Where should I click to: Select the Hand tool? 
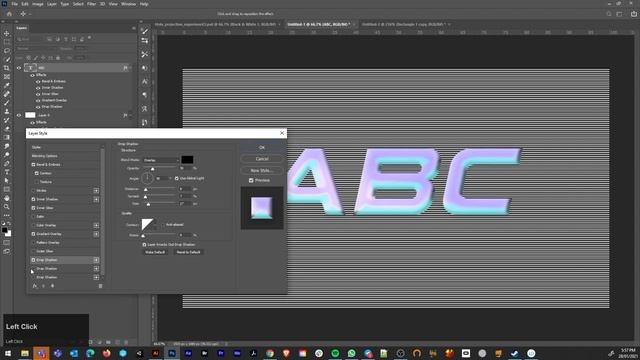coord(7,198)
